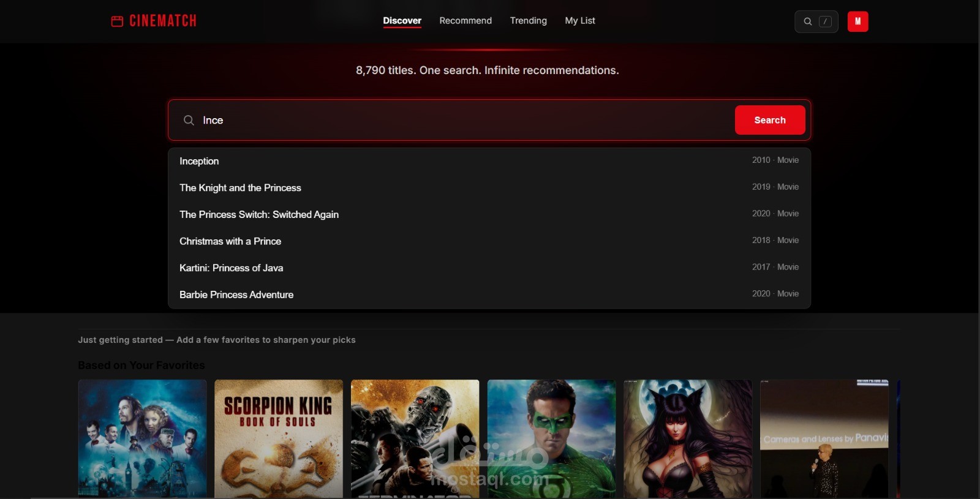The width and height of the screenshot is (980, 499).
Task: Open the Green Lantern masked hero poster
Action: (x=551, y=438)
